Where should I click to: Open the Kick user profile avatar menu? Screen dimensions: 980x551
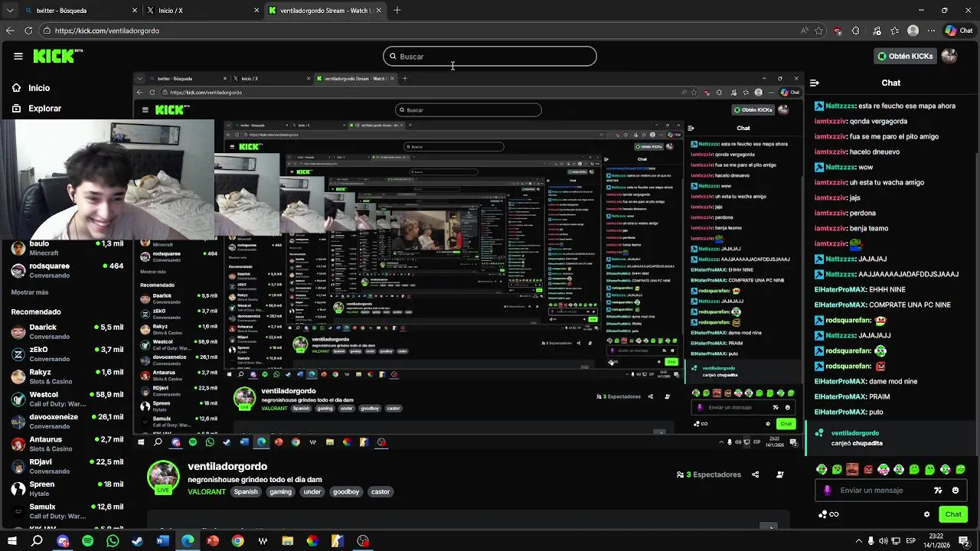tap(949, 56)
